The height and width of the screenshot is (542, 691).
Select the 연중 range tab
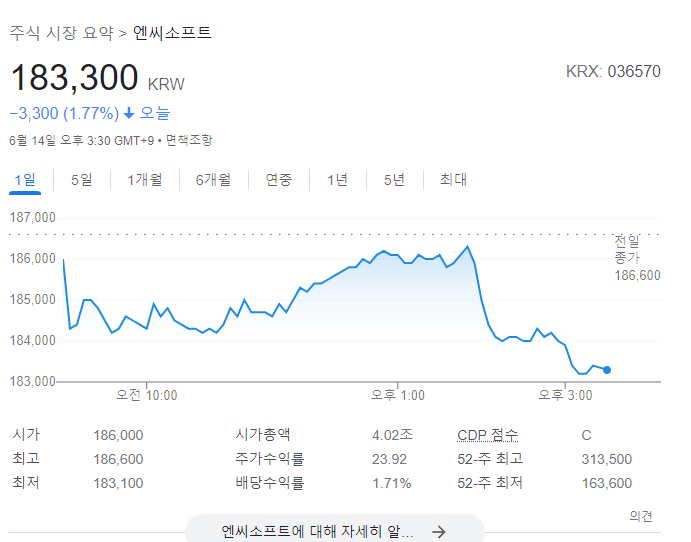point(278,180)
